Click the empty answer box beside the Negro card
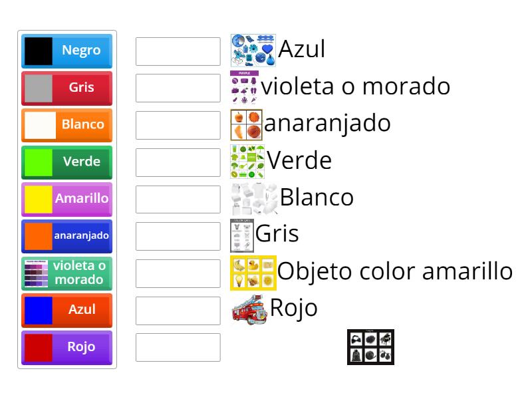532x399 pixels. coord(177,51)
